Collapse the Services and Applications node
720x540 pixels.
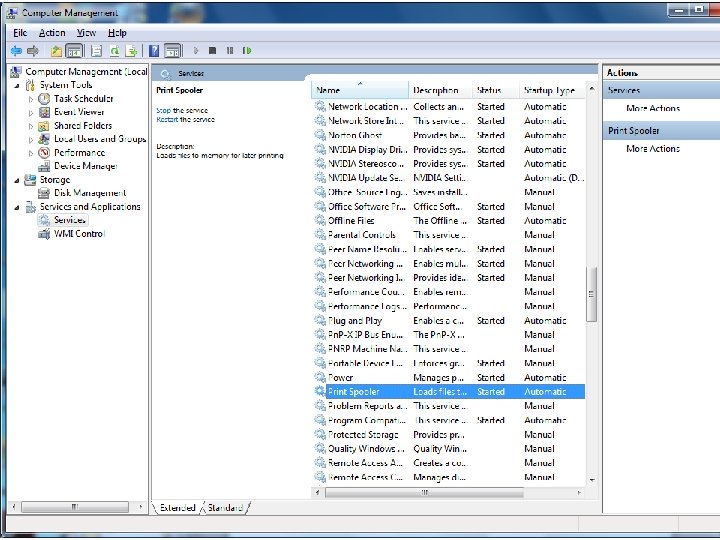point(17,208)
